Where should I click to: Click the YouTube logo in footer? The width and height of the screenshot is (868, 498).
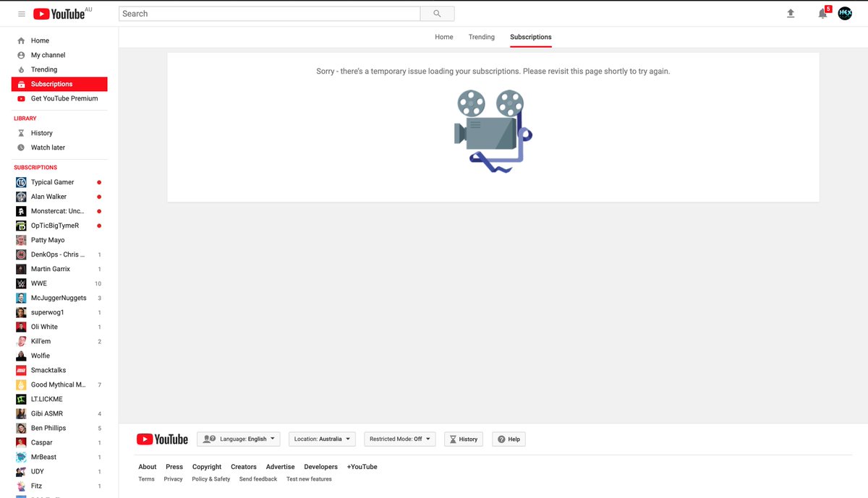click(162, 439)
